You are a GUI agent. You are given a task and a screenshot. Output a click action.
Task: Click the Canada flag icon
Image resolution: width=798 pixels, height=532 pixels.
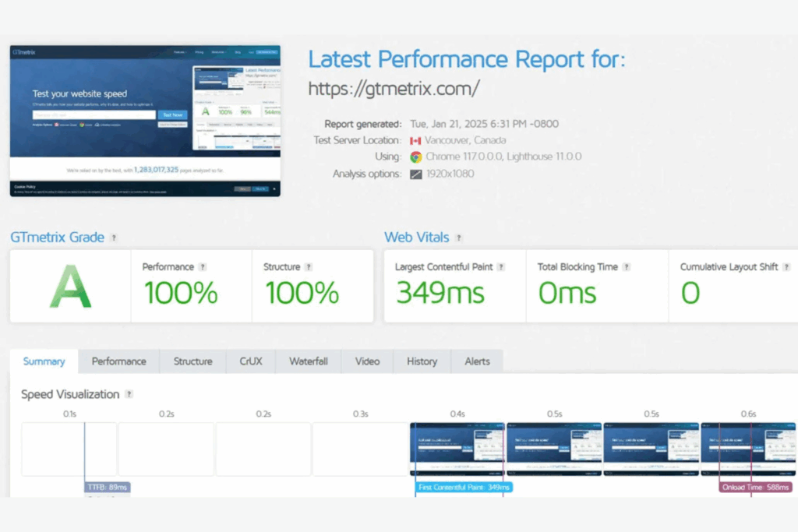point(415,141)
